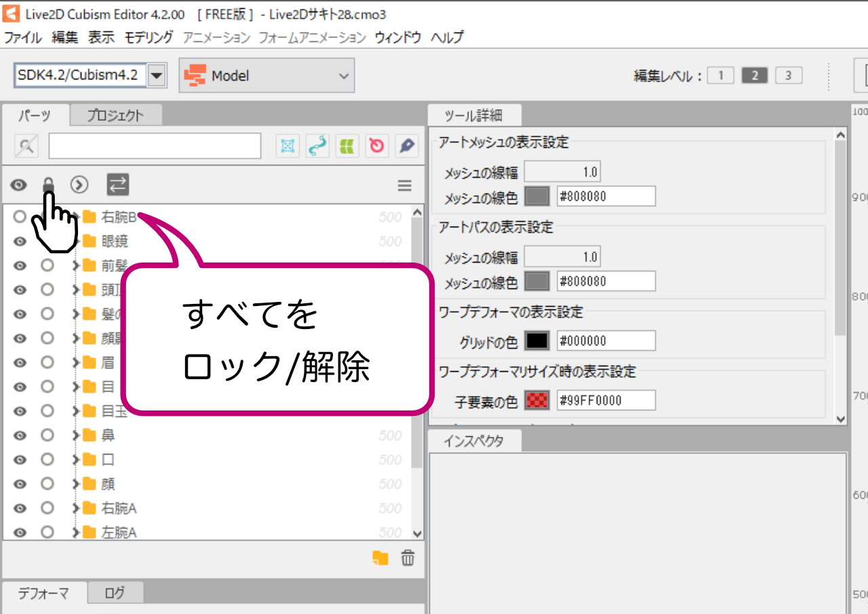
Task: Expand the 顔 folder
Action: (77, 484)
